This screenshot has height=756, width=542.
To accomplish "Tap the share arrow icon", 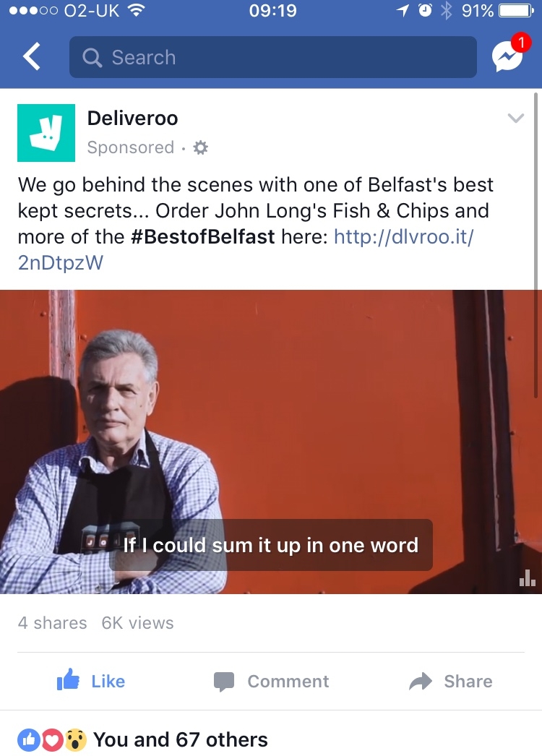I will click(421, 681).
